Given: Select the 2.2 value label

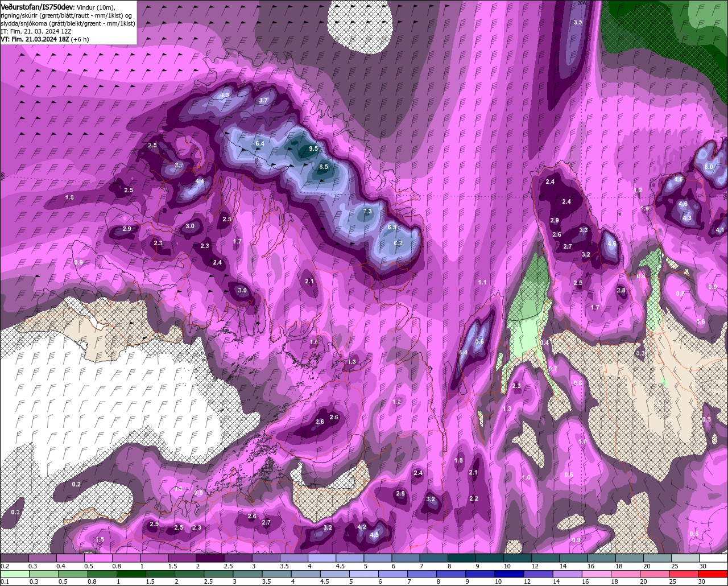Looking at the screenshot, I should pyautogui.click(x=474, y=498).
